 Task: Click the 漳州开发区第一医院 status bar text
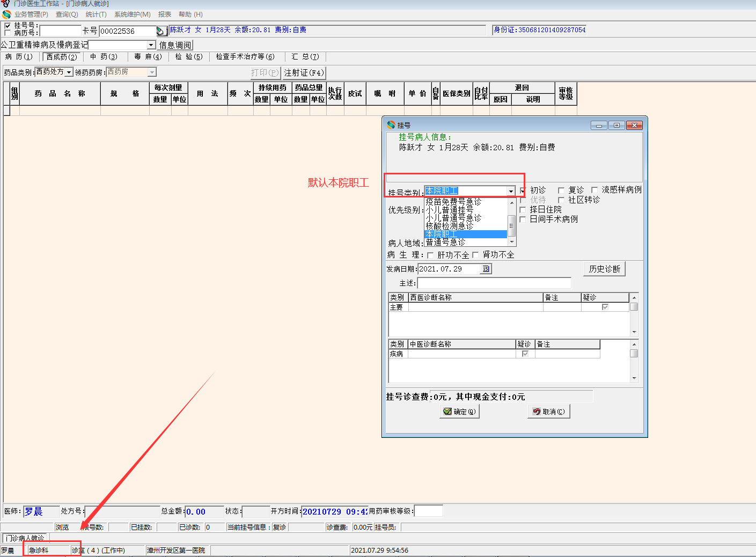tap(177, 551)
